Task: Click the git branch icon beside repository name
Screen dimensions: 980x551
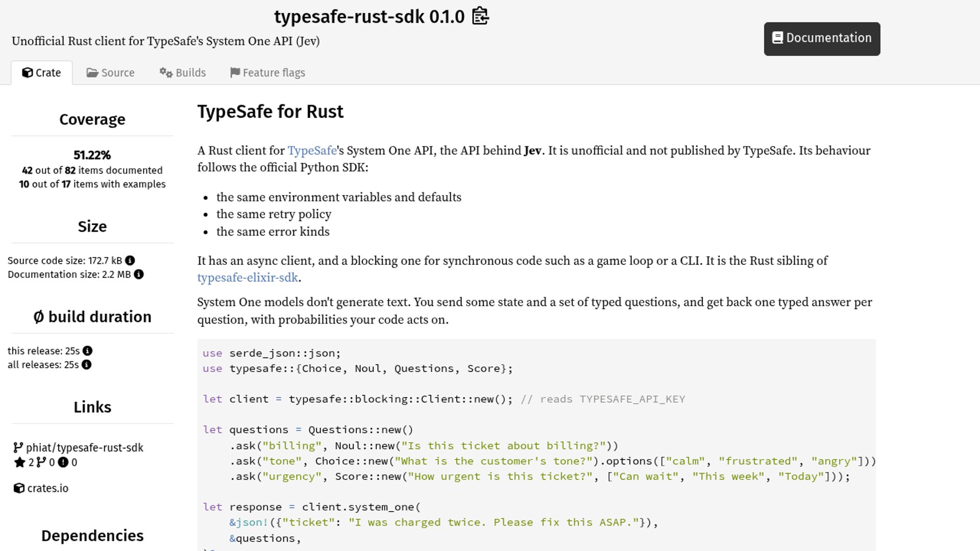Action: [x=18, y=448]
